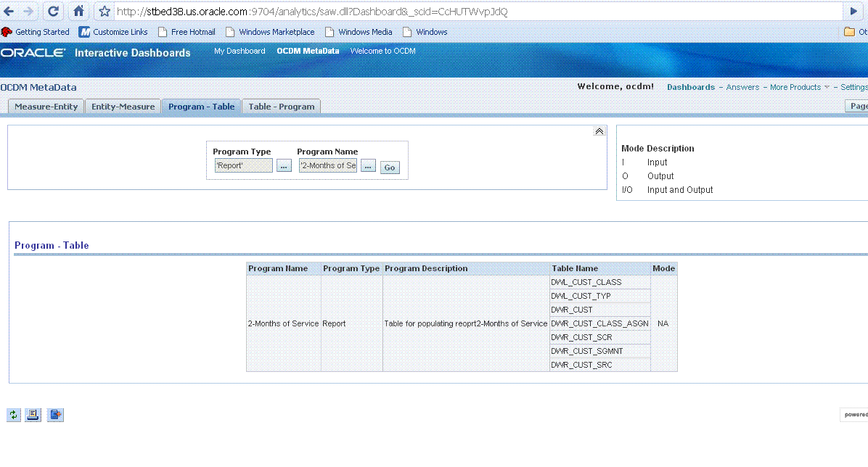Click the browser forward arrow
The image size is (868, 467).
click(x=28, y=11)
